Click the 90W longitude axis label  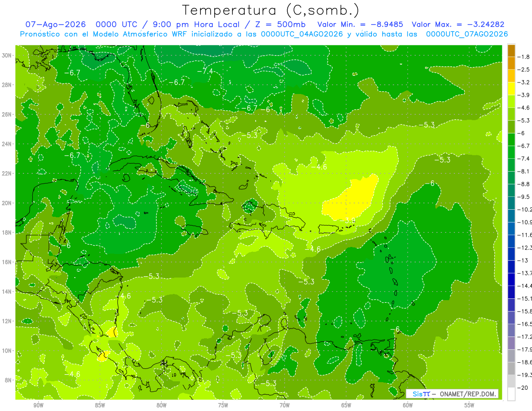[38, 405]
